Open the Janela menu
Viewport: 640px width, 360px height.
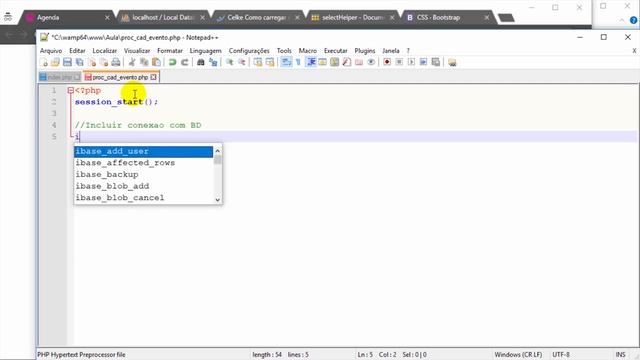(391, 51)
